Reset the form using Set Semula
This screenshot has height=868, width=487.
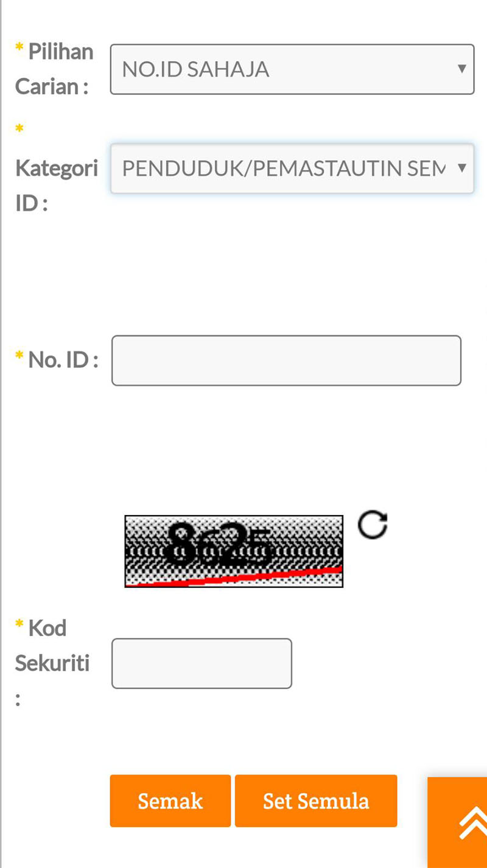tap(316, 801)
